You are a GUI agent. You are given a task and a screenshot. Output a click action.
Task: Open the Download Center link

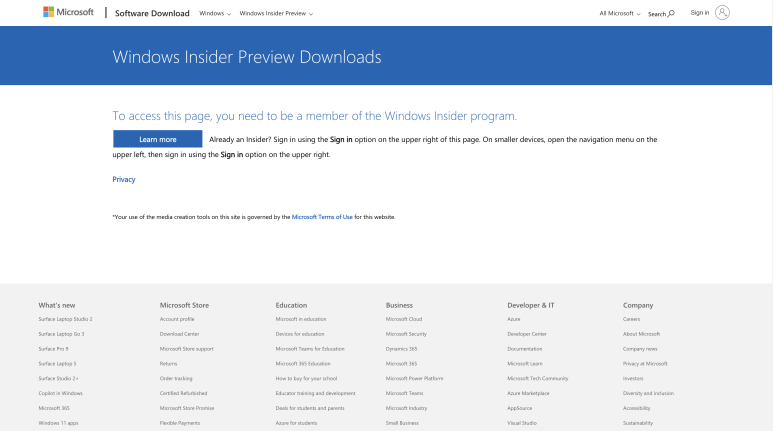pos(179,334)
